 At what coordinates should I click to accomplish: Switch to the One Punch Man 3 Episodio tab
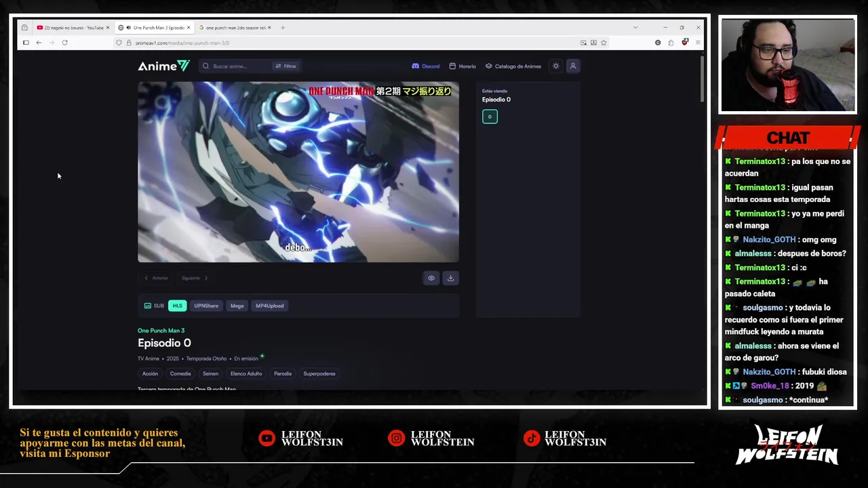[x=155, y=28]
